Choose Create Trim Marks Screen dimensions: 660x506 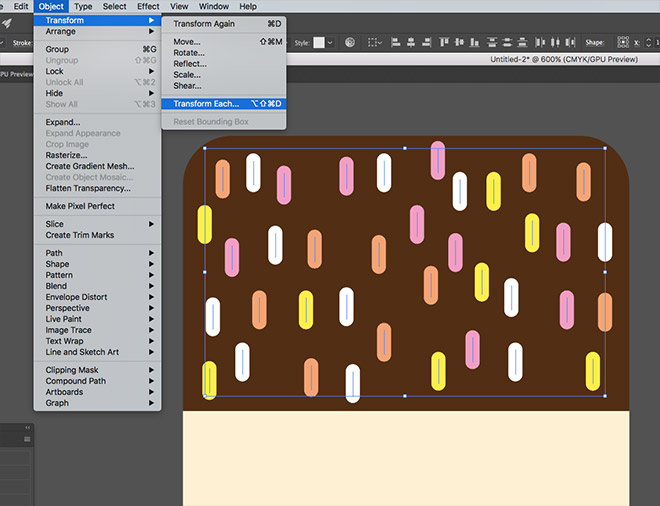click(x=97, y=235)
